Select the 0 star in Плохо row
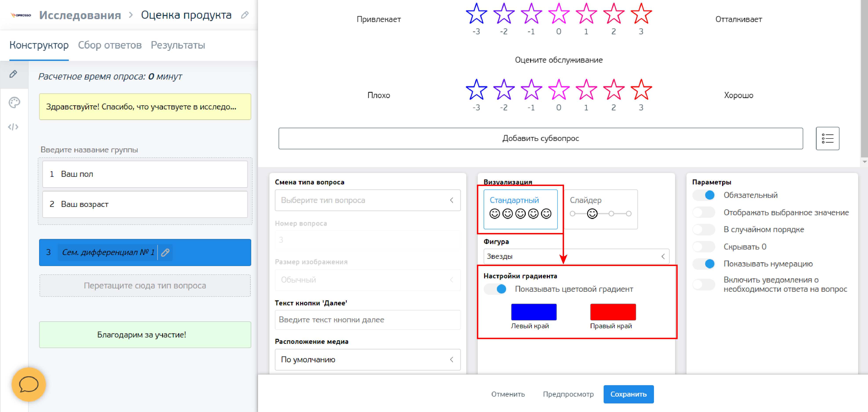The height and width of the screenshot is (412, 868). click(x=559, y=90)
